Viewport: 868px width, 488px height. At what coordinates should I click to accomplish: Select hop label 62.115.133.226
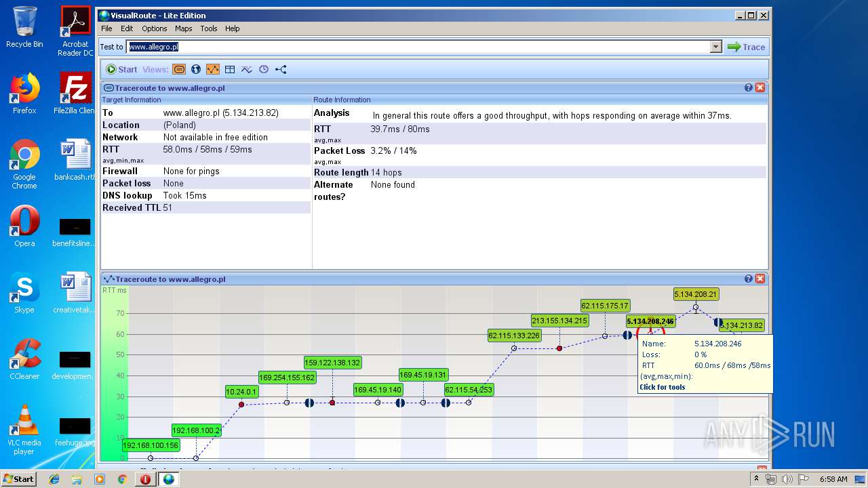pos(514,335)
